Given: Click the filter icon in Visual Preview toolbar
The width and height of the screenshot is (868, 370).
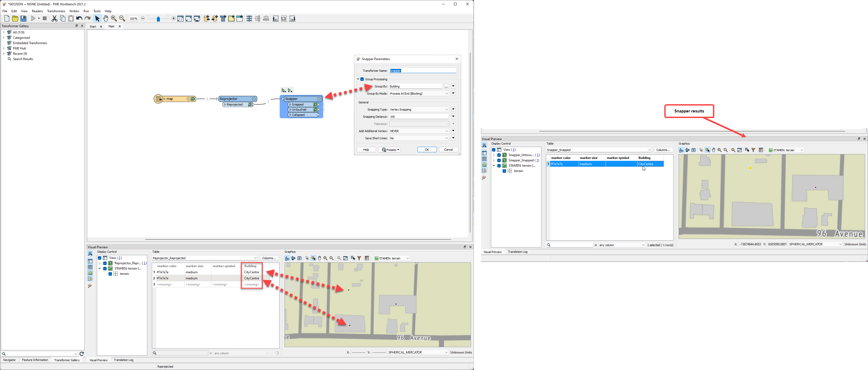Looking at the screenshot, I should pyautogui.click(x=359, y=258).
